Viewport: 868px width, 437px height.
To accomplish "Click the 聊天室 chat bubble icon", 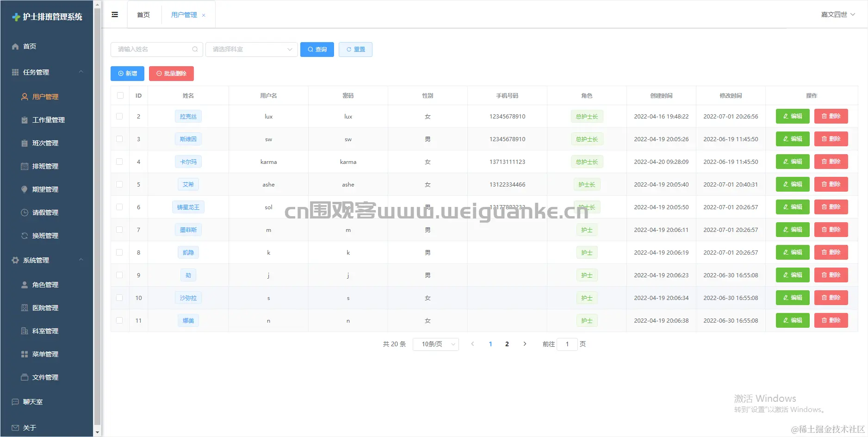I will 15,402.
